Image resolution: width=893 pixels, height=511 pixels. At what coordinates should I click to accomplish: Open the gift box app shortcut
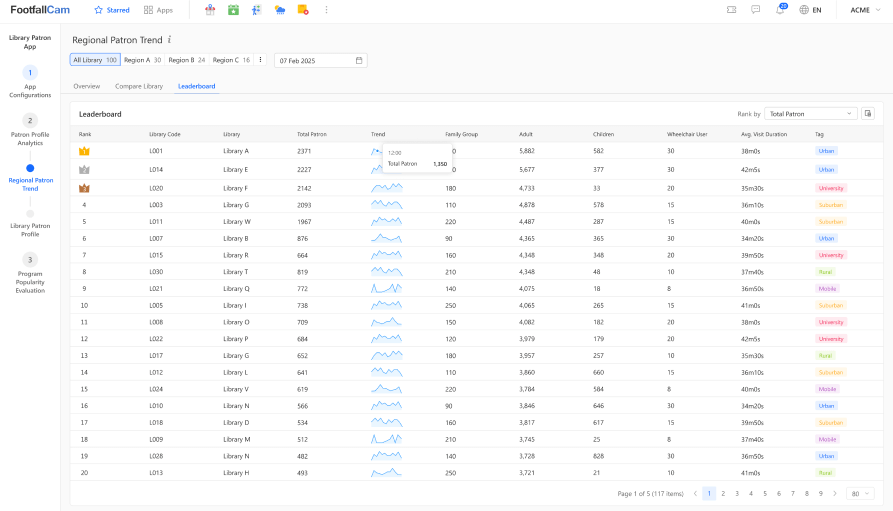[x=210, y=10]
